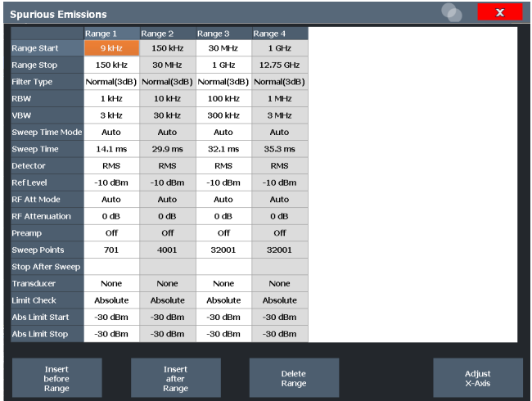Toggle Range 3 Stop After Sweep cell
This screenshot has height=401, width=532.
tap(223, 267)
